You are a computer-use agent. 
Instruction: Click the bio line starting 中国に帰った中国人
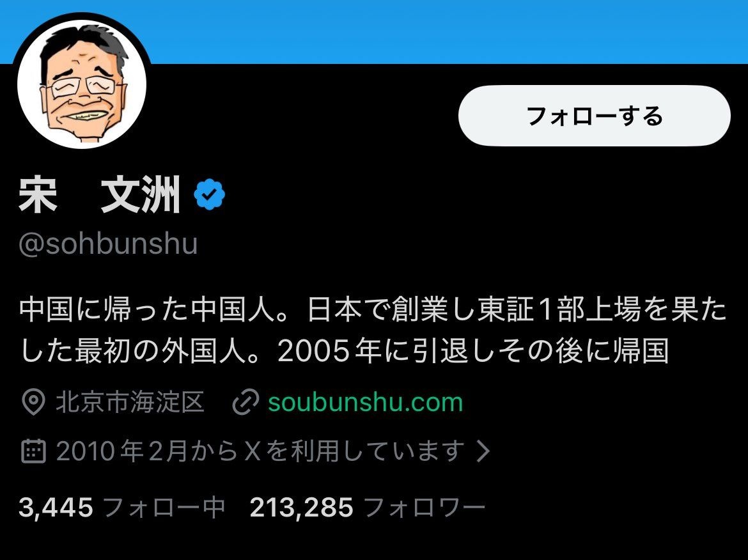pos(373,309)
